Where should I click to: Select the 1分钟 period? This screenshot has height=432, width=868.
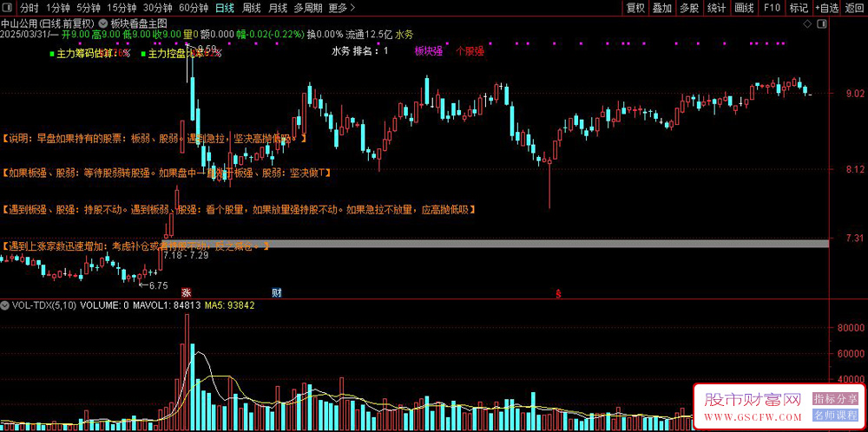coord(57,8)
